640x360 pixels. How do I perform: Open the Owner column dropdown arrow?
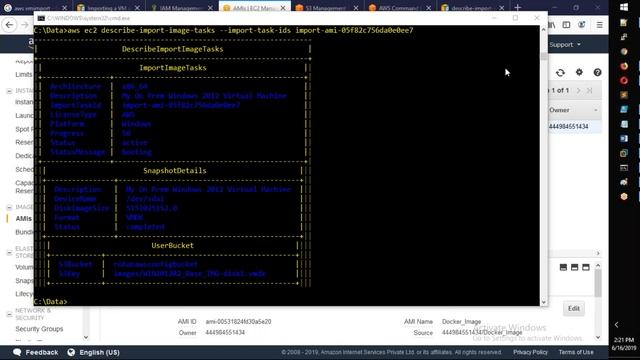596,110
